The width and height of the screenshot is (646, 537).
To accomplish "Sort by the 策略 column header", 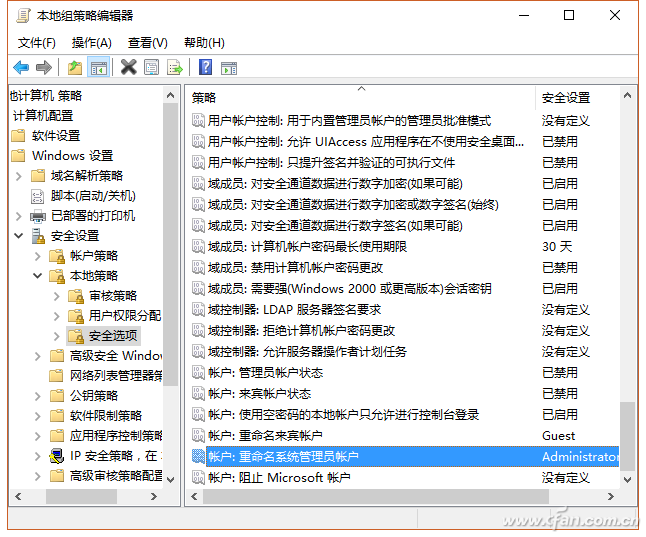I will 361,98.
